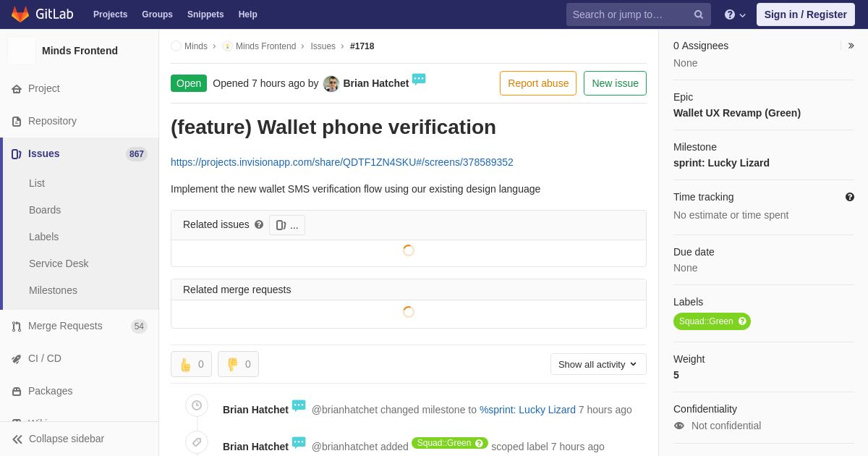The height and width of the screenshot is (456, 868).
Task: Click Minds Frontend breadcrumb link
Action: pyautogui.click(x=265, y=46)
